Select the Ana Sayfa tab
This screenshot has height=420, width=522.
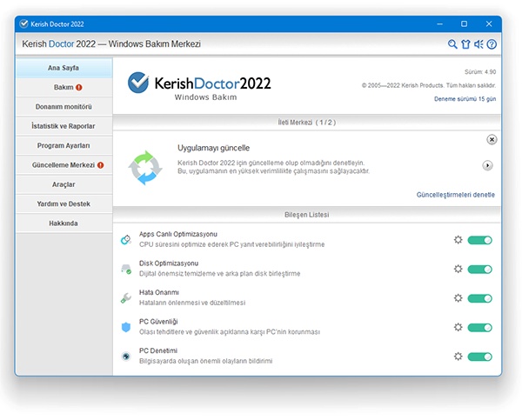coord(64,68)
